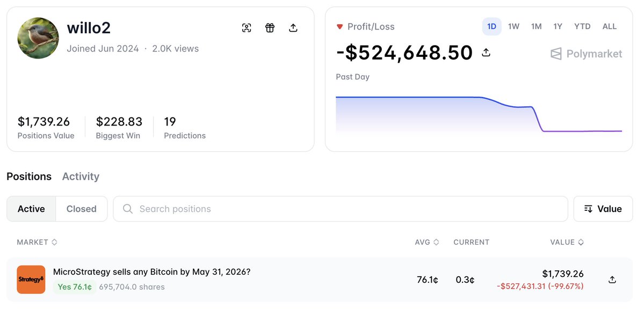Select the 1W time range
This screenshot has height=309, width=644.
514,26
